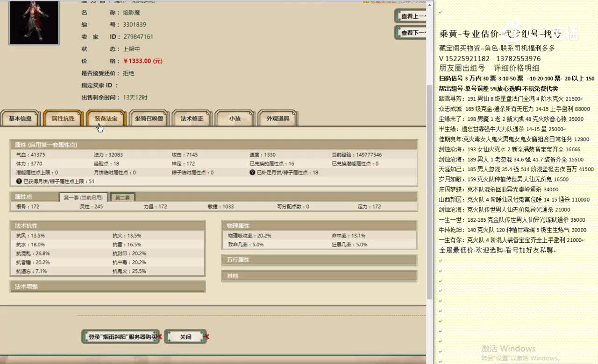Click the status value 上架中

point(131,49)
